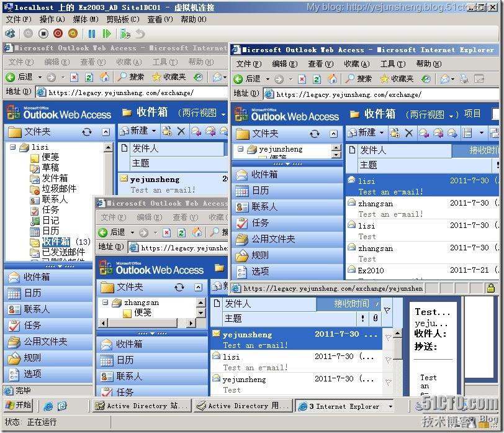Click the VM Turn Off (stop) button

click(43, 34)
